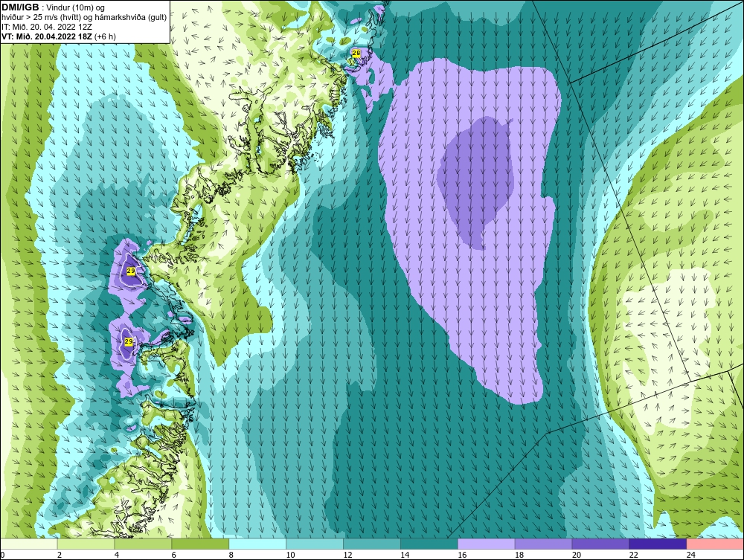Screen dimensions: 744x560
Task: Click the "DMI/IGB" title text
Action: (20, 7)
